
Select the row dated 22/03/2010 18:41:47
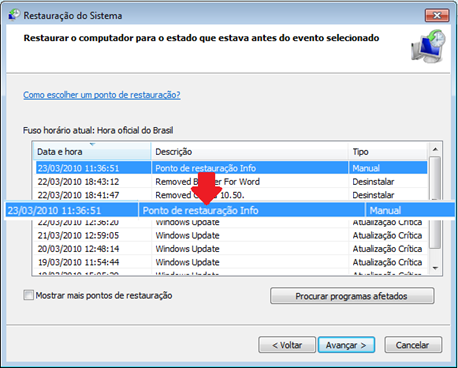pos(231,195)
